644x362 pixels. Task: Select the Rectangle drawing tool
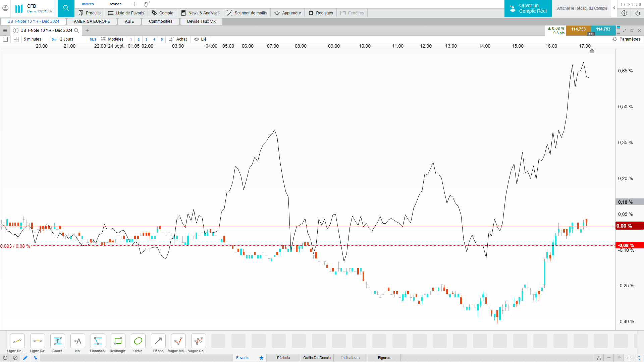[118, 341]
